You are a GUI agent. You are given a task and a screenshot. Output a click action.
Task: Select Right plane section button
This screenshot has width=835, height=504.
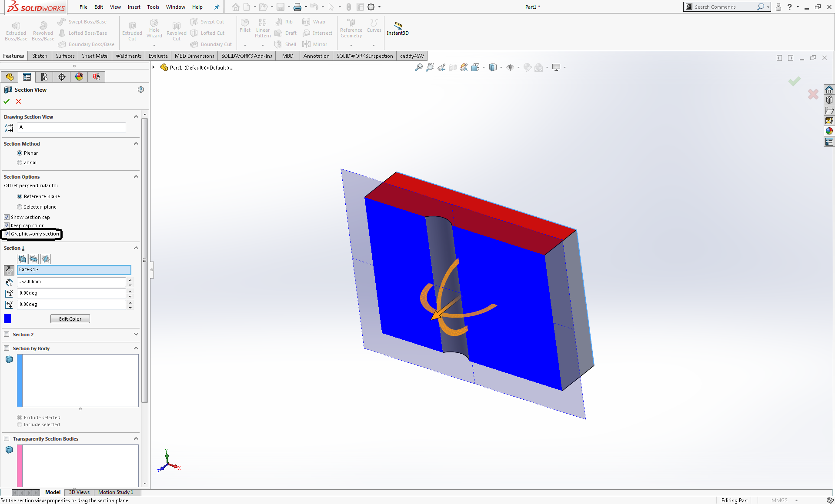(x=46, y=259)
